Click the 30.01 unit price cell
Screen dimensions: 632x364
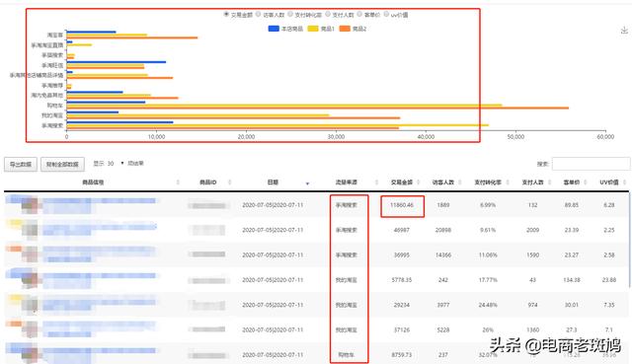(572, 305)
